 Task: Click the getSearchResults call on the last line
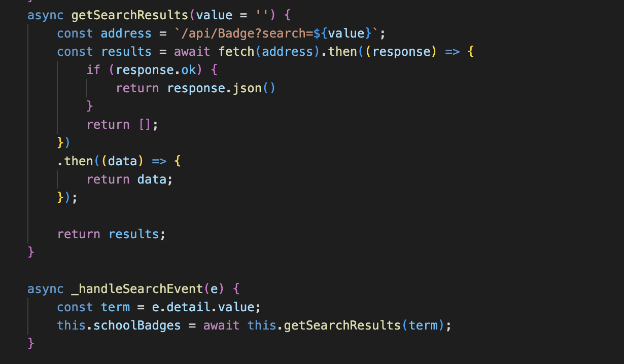[342, 325]
